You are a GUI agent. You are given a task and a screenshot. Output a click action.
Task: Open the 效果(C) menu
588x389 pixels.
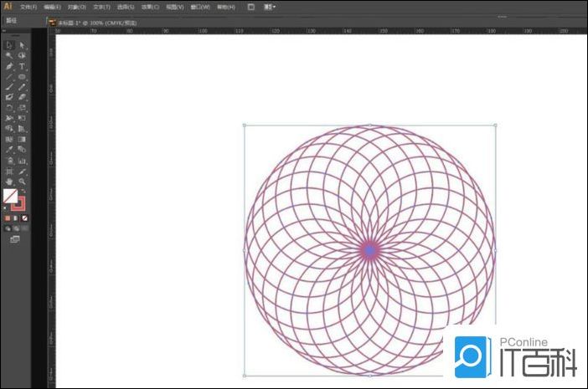[150, 7]
